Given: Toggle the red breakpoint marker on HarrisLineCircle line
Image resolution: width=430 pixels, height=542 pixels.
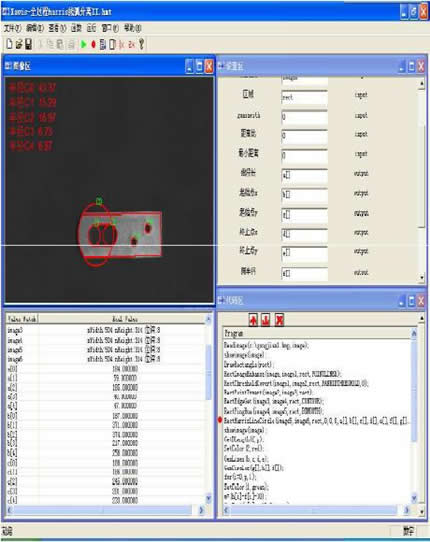Looking at the screenshot, I should (220, 420).
